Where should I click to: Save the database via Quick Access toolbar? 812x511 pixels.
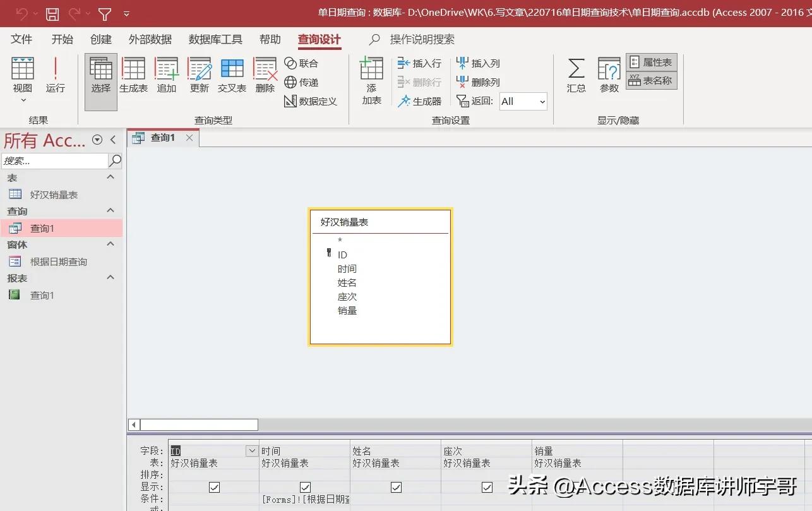pos(52,13)
